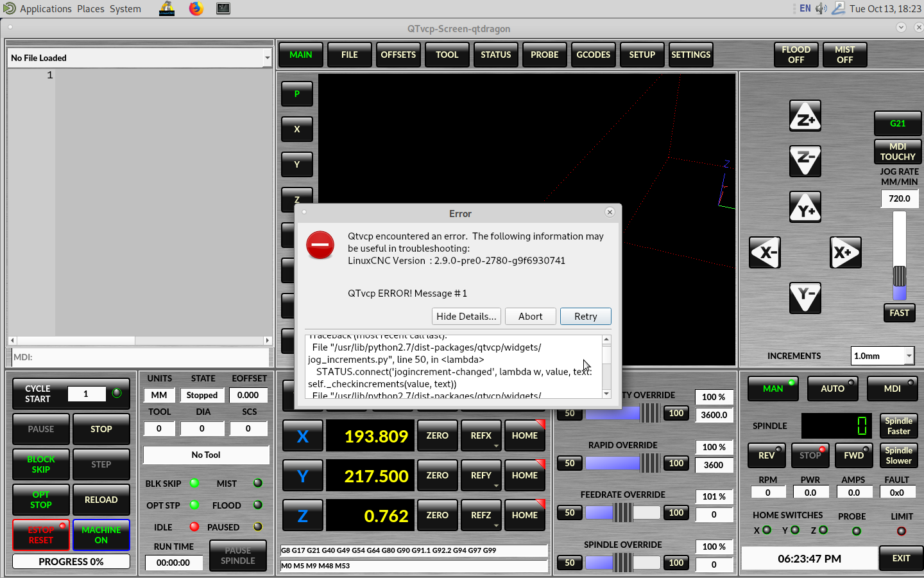
Task: Click in the MDI input field
Action: point(141,357)
